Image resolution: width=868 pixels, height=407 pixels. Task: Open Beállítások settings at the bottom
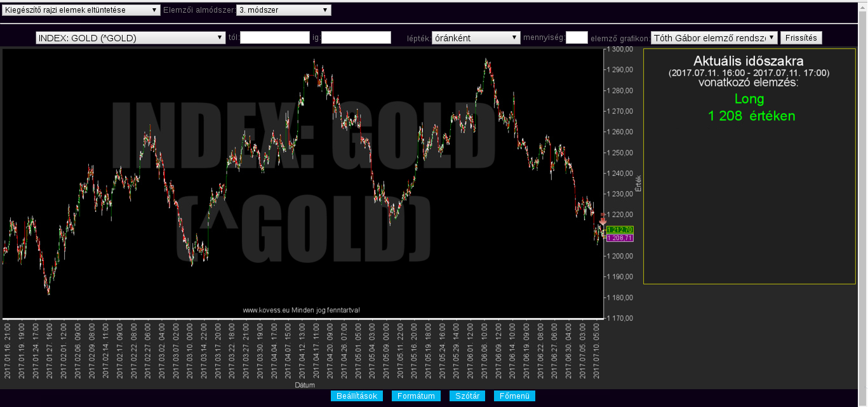(x=357, y=396)
